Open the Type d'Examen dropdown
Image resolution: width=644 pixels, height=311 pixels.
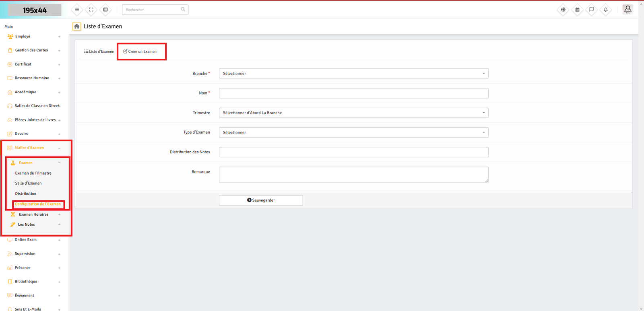pos(353,133)
